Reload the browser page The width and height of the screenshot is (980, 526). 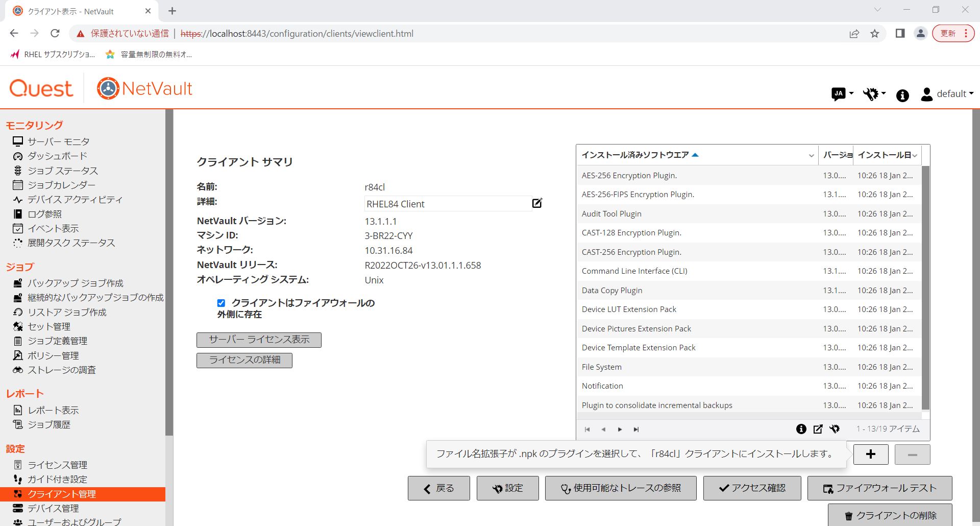tap(55, 33)
